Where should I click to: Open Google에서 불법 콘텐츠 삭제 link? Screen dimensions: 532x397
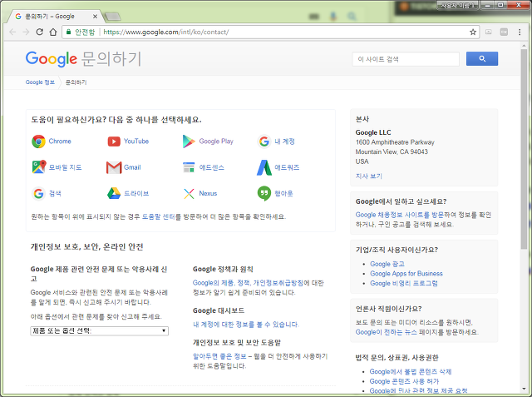click(x=411, y=371)
